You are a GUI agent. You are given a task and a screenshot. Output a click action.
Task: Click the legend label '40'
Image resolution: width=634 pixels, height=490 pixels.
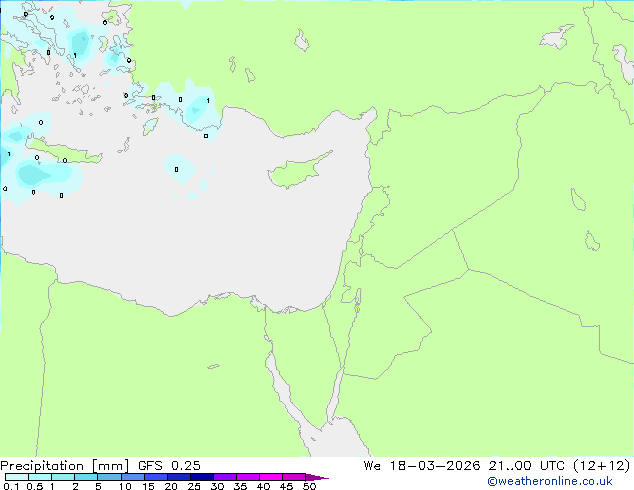pyautogui.click(x=263, y=486)
